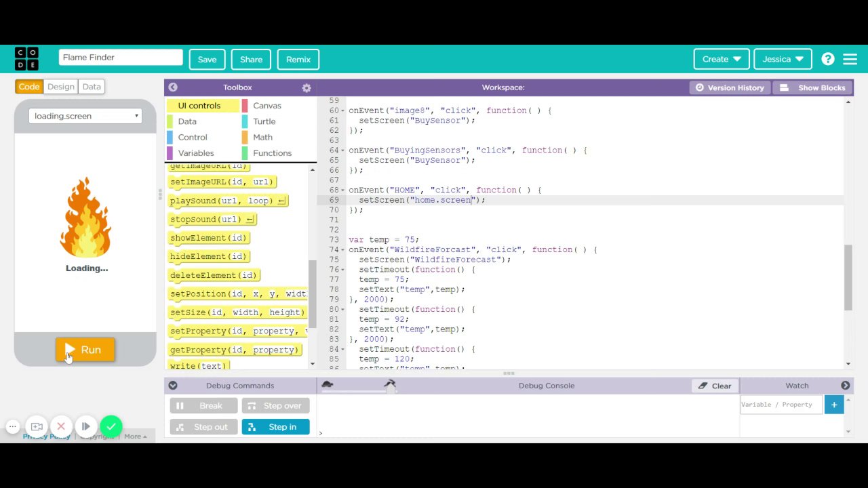Select the UI controls toolbox category
Image resolution: width=868 pixels, height=488 pixels.
203,106
